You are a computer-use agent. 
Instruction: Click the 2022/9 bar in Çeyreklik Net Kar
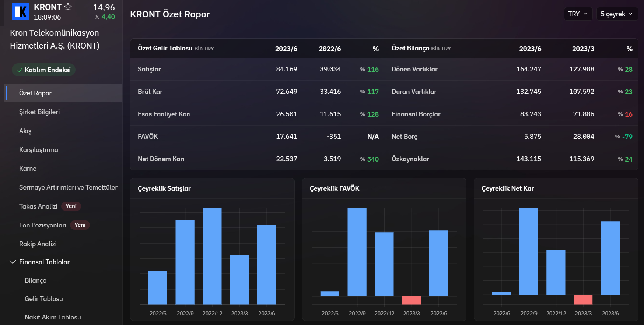(529, 251)
